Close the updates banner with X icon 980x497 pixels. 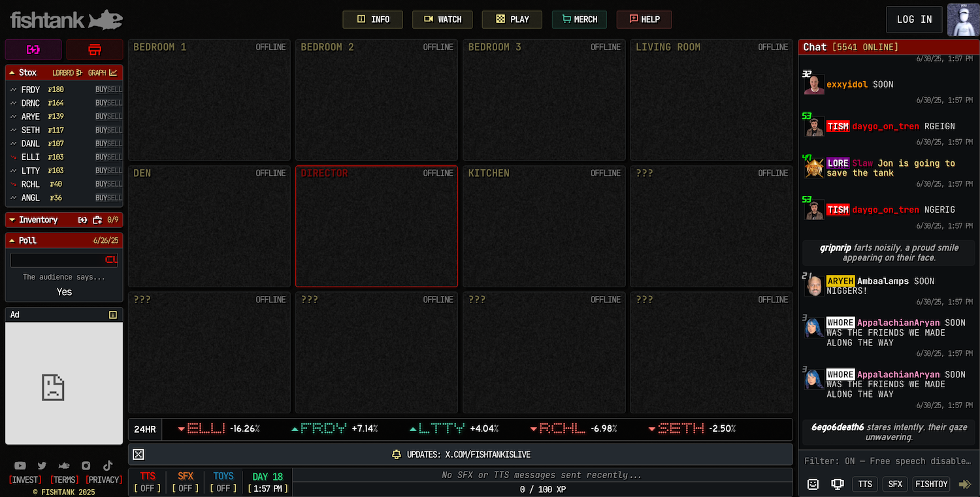point(139,455)
